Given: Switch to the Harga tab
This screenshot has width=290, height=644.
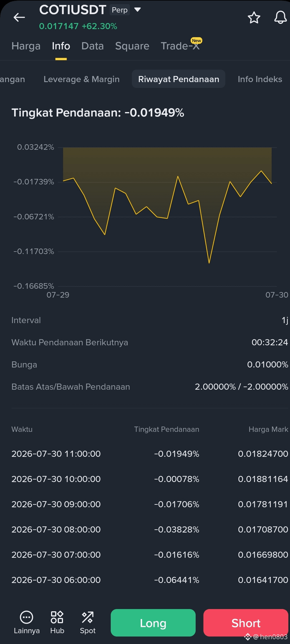Looking at the screenshot, I should coord(26,46).
